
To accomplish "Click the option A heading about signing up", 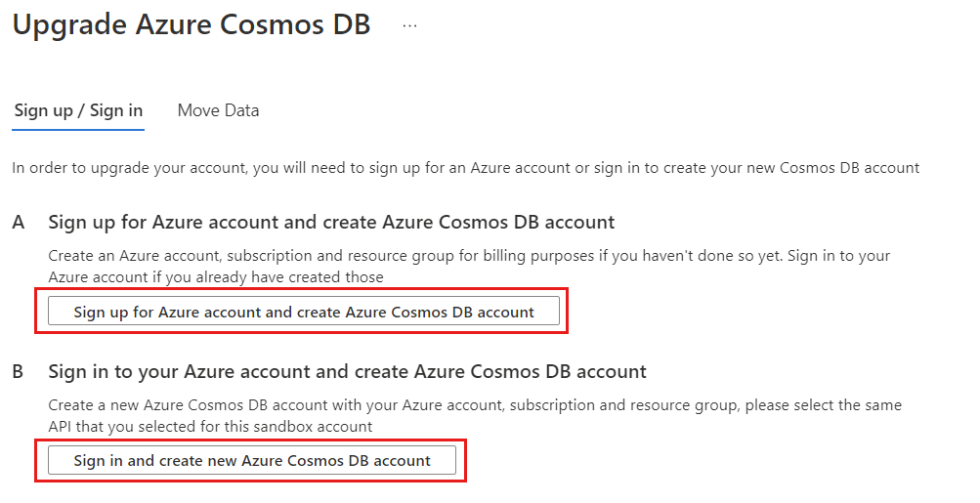I will (331, 222).
